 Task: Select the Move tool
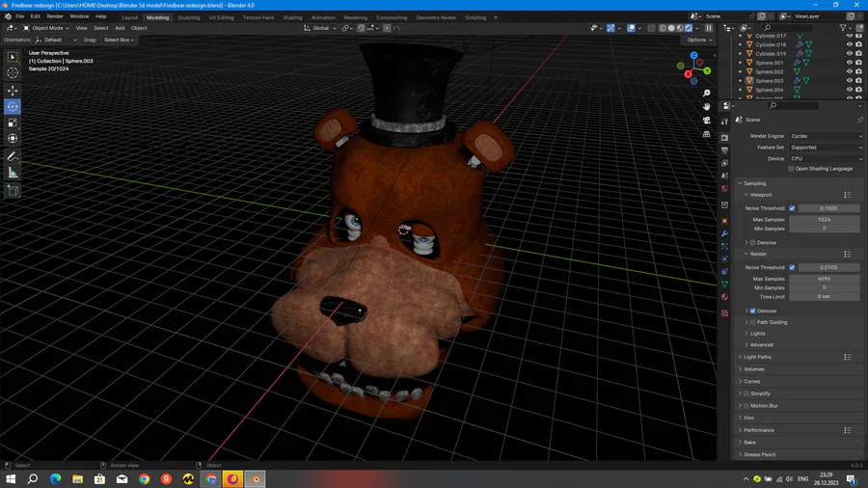13,91
